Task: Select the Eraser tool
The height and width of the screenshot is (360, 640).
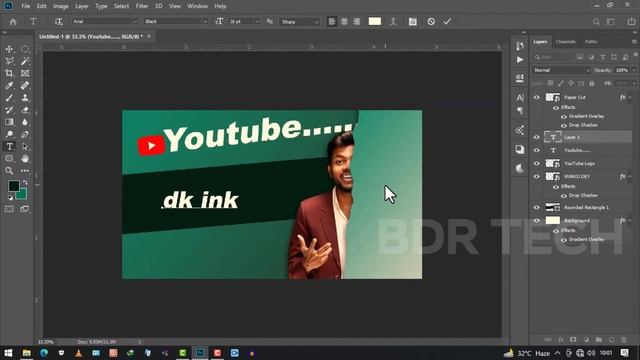Action: (25, 110)
